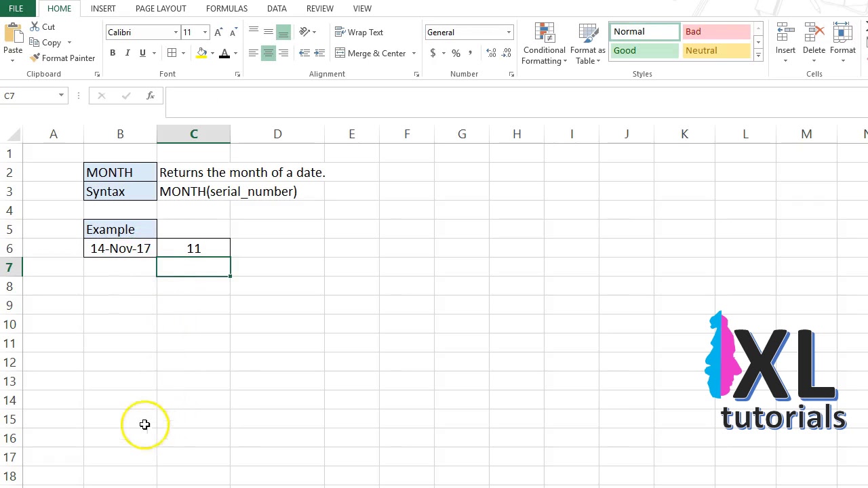Click Increase Indent icon
The width and height of the screenshot is (868, 488).
(320, 53)
